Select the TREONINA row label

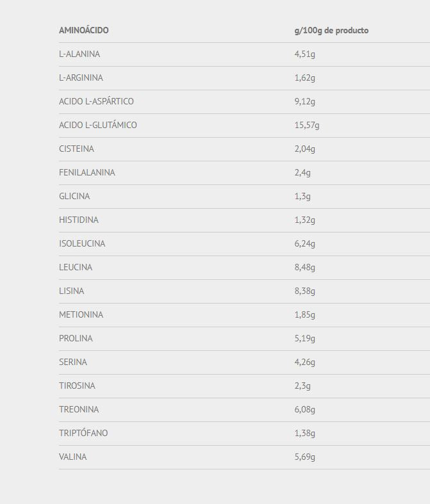point(79,409)
